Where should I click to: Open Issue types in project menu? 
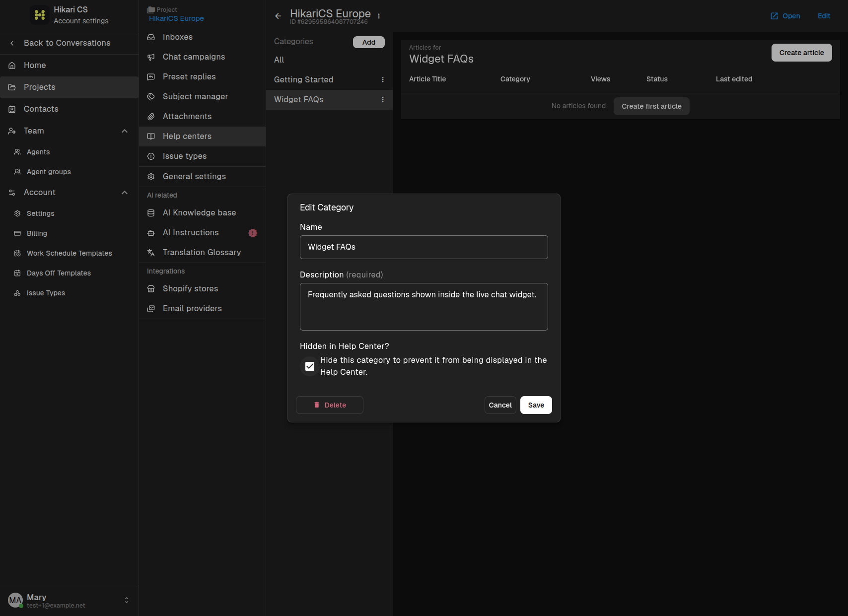202,156
